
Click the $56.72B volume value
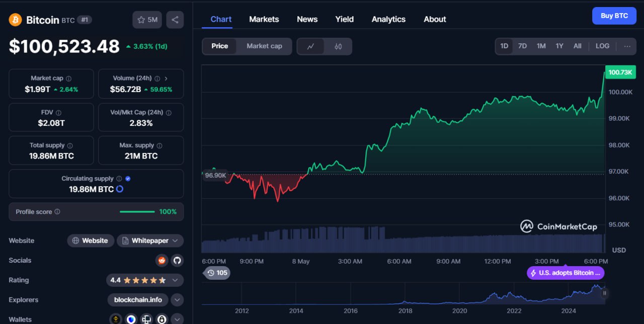tap(125, 89)
